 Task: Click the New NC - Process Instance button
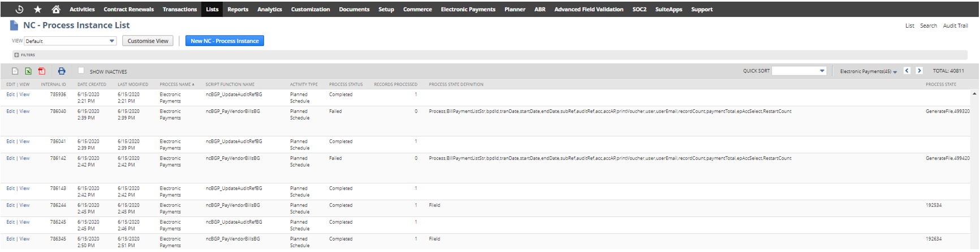pyautogui.click(x=225, y=41)
